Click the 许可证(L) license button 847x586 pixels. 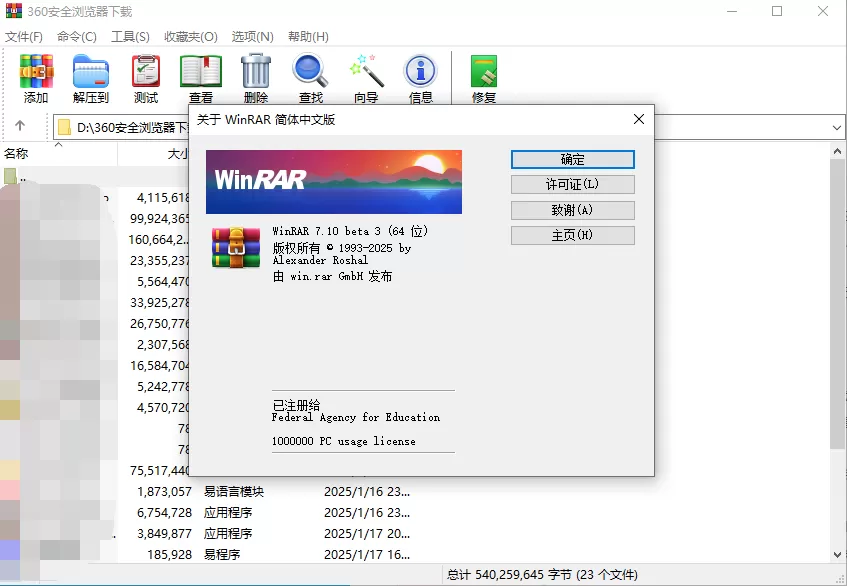coord(572,184)
